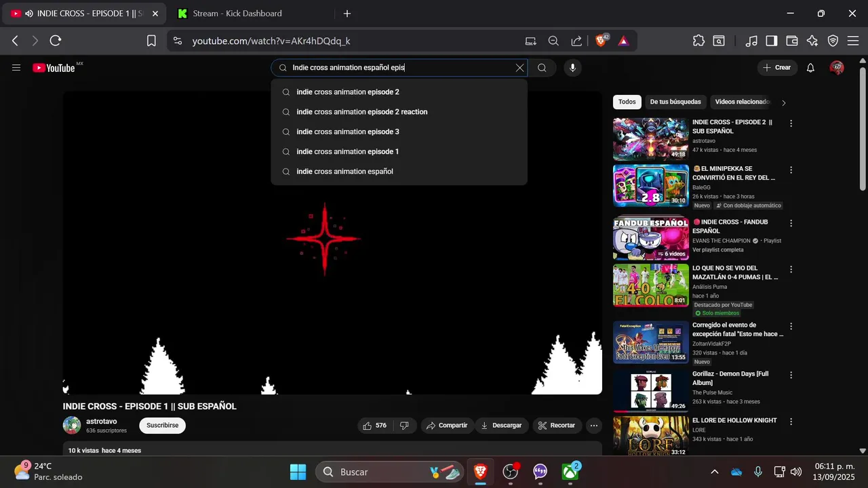Open the astrotavo channel name

click(102, 422)
